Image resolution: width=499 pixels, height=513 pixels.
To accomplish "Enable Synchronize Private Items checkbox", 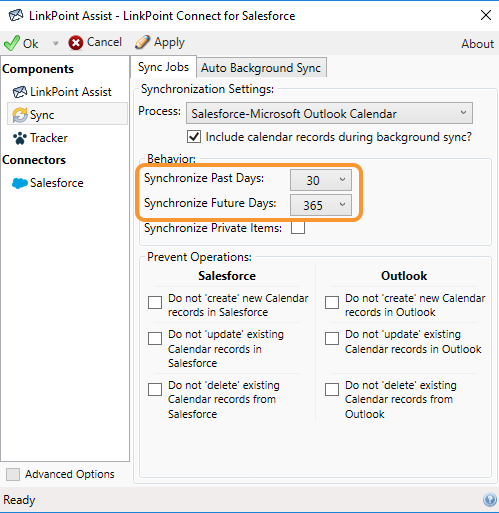I will (x=298, y=228).
